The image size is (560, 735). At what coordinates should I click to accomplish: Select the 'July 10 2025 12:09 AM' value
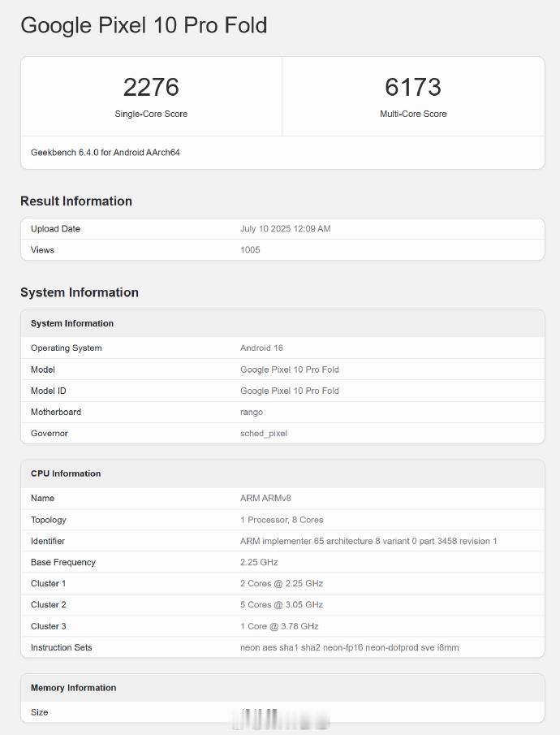pos(286,229)
